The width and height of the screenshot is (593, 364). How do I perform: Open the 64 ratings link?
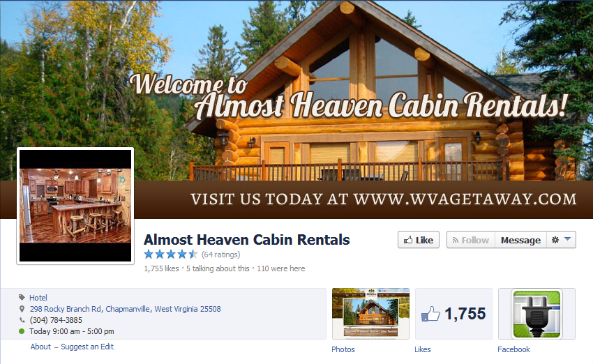click(221, 255)
